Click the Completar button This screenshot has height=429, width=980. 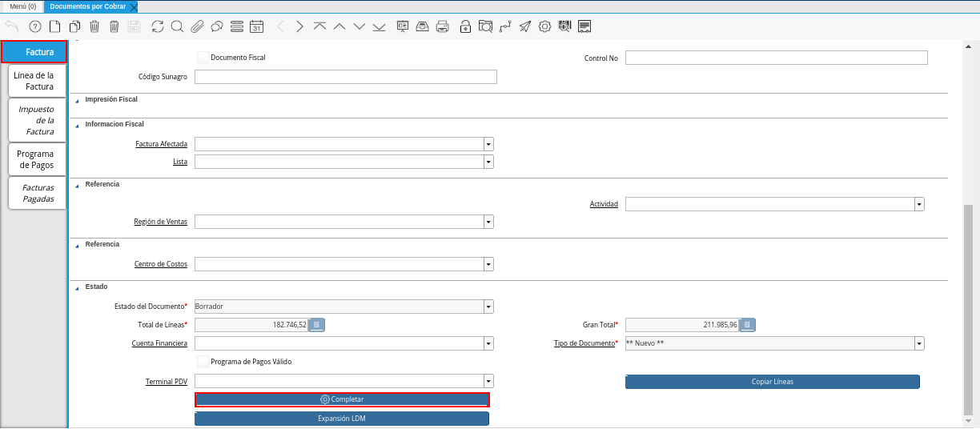342,399
